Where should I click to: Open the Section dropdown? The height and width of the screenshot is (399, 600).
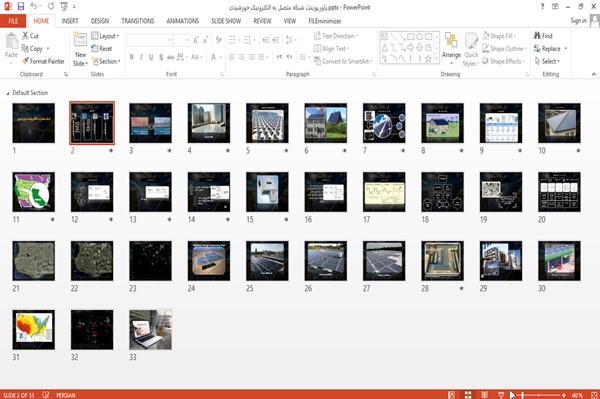point(106,61)
